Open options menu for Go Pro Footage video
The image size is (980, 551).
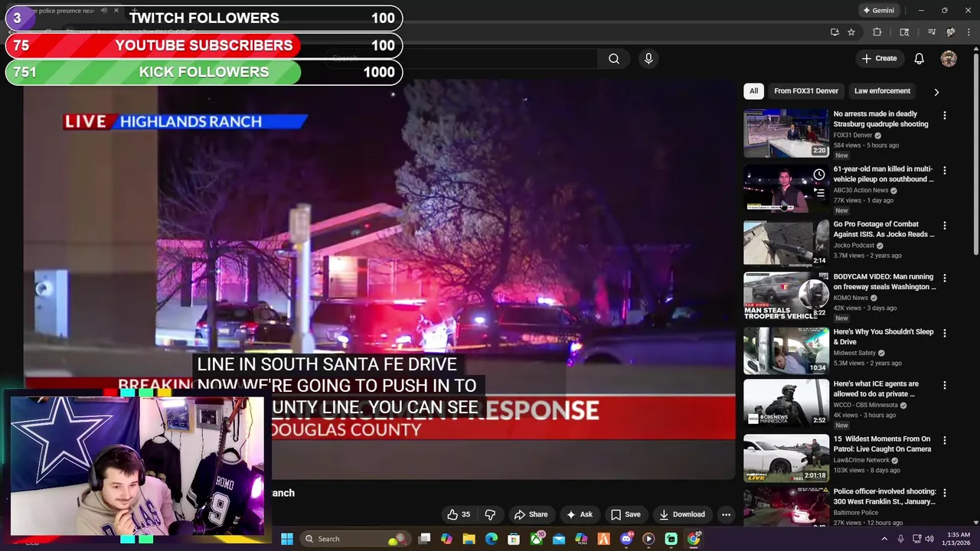pos(944,225)
